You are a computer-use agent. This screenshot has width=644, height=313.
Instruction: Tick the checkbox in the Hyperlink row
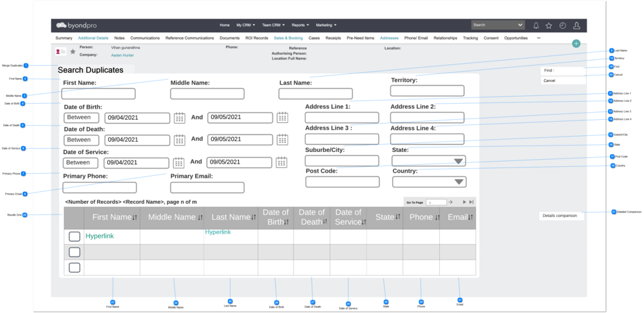(x=74, y=236)
